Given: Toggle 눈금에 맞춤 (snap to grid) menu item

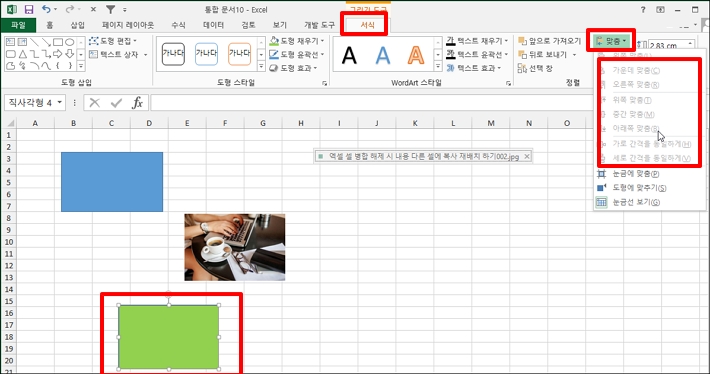Looking at the screenshot, I should (650, 173).
